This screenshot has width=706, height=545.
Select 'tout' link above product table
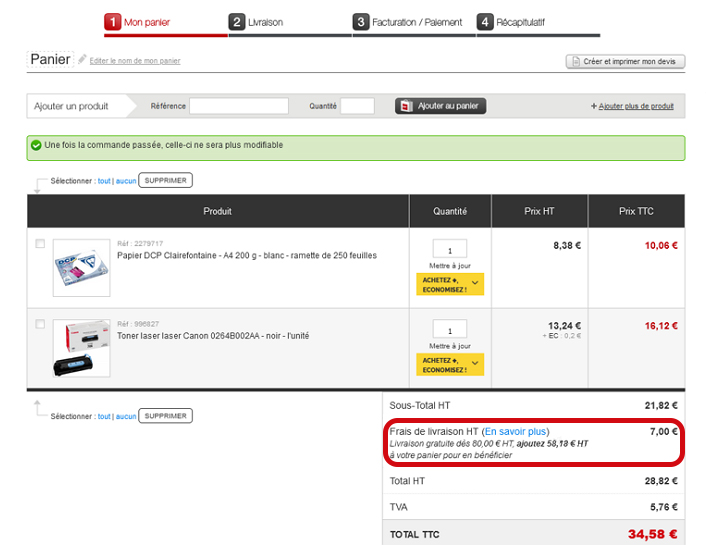click(x=104, y=181)
